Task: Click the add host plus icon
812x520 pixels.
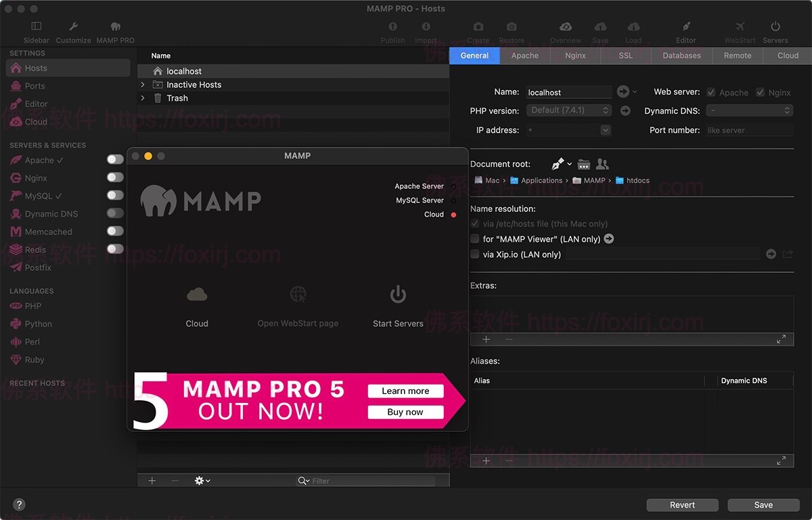Action: tap(152, 481)
